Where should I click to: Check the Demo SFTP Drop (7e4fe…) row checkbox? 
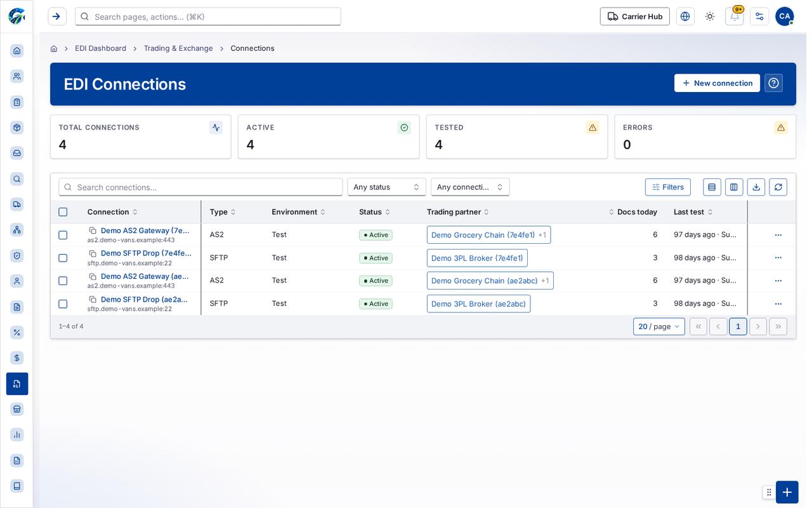coord(63,258)
